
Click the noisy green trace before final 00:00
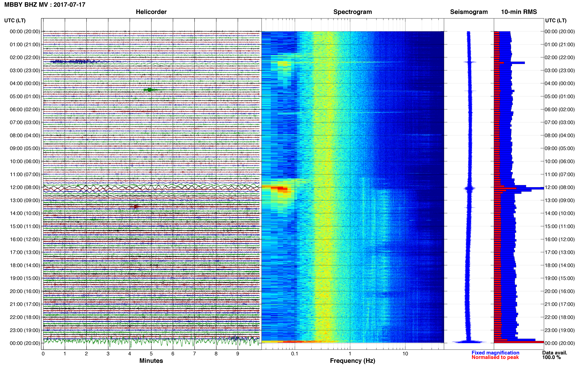151,341
